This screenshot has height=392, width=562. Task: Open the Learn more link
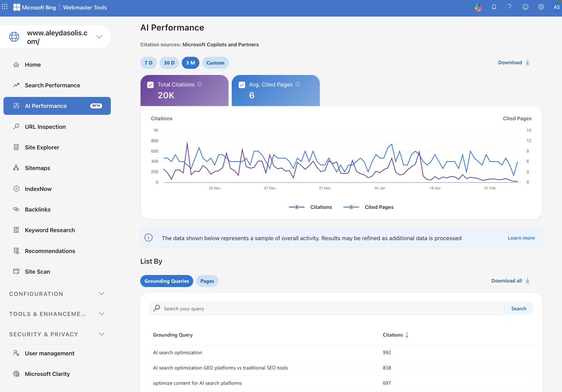click(521, 237)
